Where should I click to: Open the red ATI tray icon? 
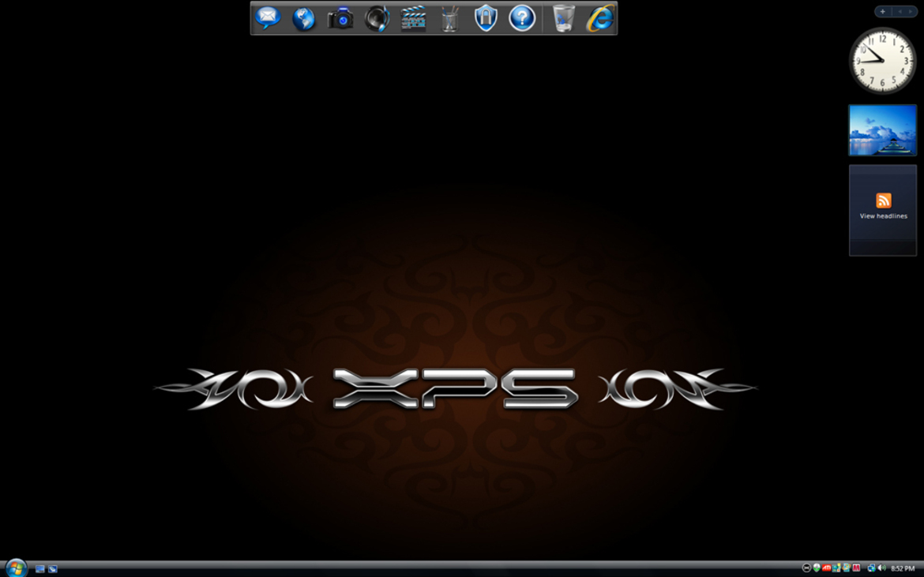point(826,568)
